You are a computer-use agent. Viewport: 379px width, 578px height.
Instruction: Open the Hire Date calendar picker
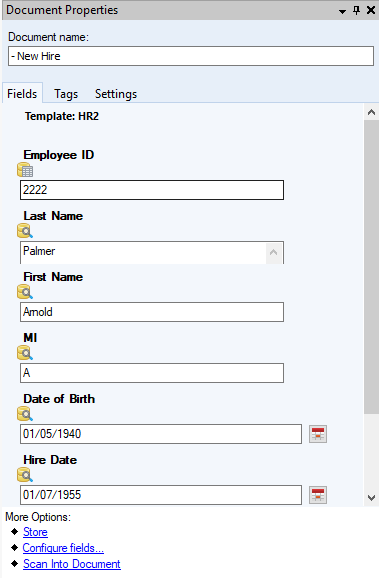click(318, 495)
